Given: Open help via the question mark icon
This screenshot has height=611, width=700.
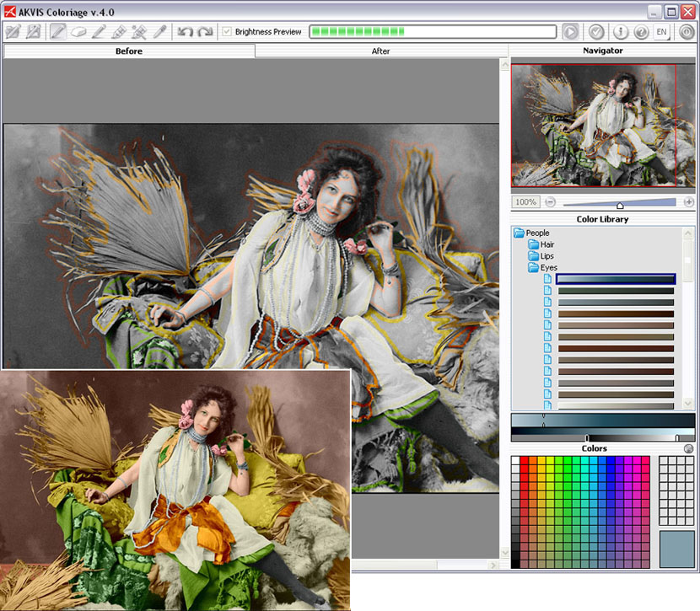Looking at the screenshot, I should pos(641,32).
